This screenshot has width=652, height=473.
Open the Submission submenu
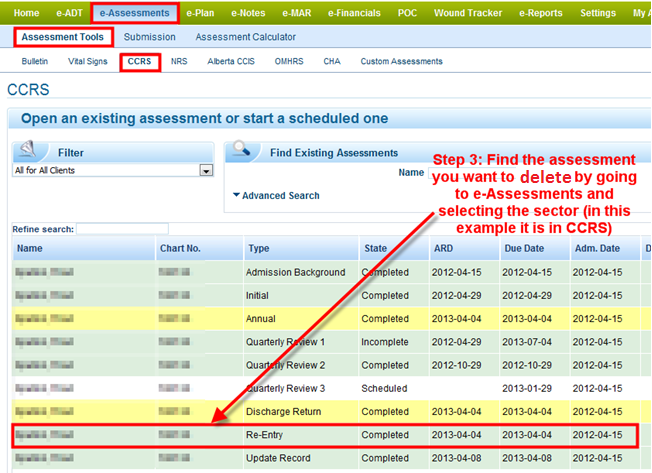point(150,37)
